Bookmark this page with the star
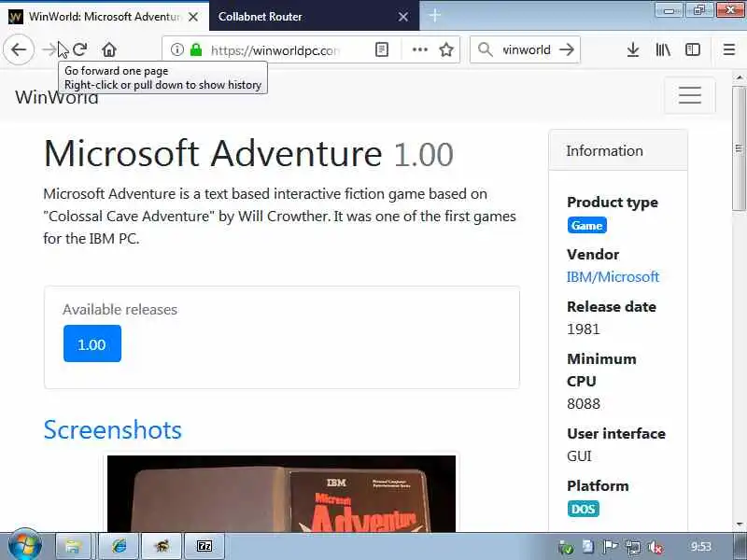Image resolution: width=747 pixels, height=560 pixels. (x=446, y=49)
